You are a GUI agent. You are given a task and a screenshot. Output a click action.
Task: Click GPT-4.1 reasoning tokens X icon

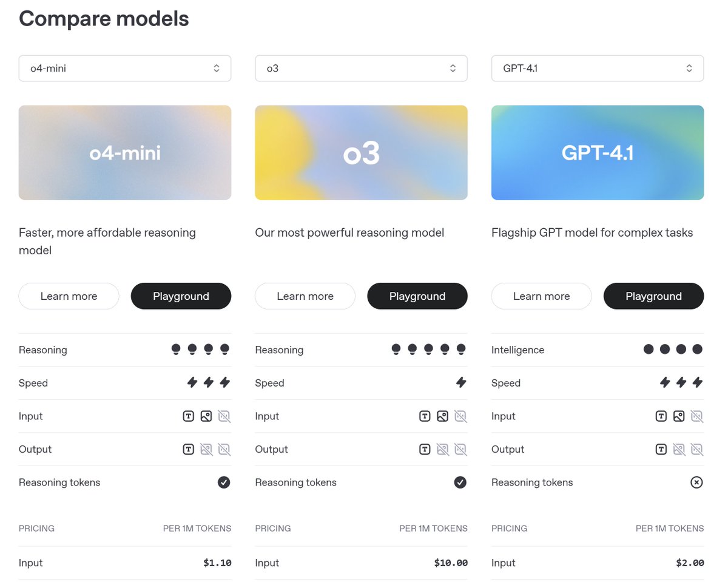(697, 482)
